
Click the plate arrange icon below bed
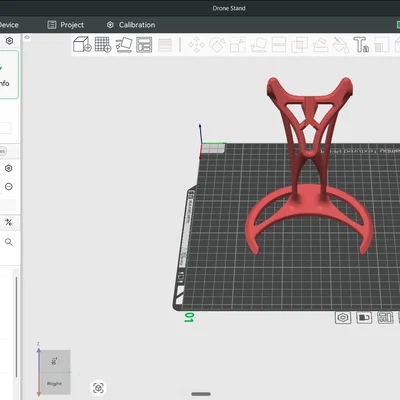(x=385, y=318)
